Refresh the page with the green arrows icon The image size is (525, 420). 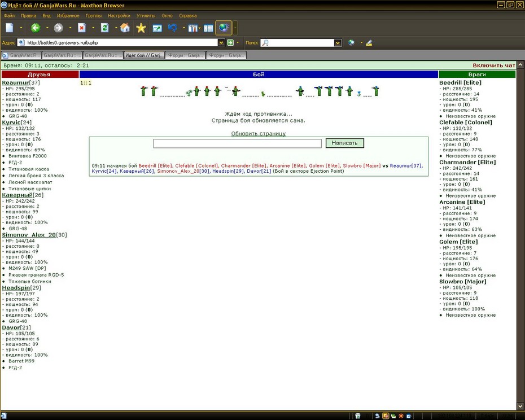tap(105, 28)
